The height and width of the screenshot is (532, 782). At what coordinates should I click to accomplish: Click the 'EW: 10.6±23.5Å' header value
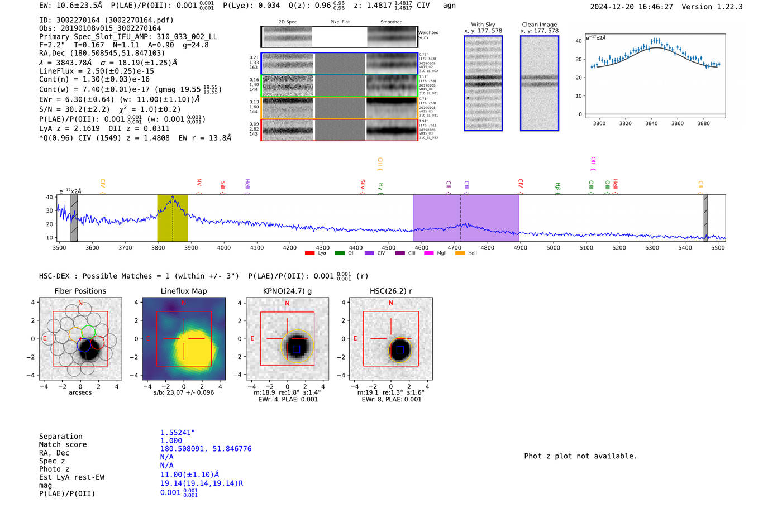point(71,6)
